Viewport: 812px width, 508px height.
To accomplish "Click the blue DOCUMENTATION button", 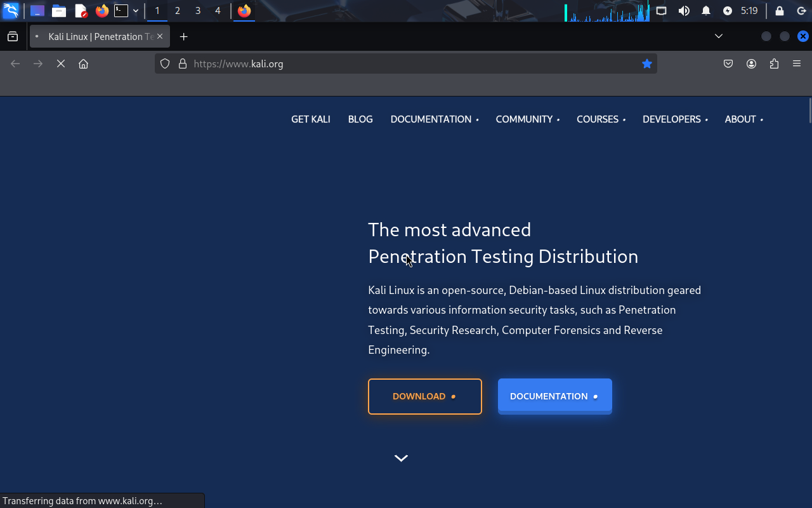I will coord(555,396).
